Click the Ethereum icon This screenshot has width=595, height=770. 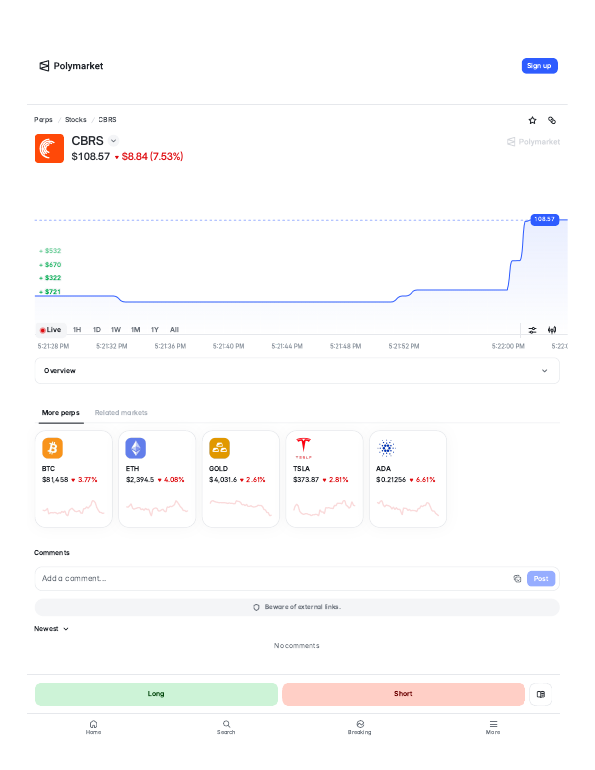(136, 448)
